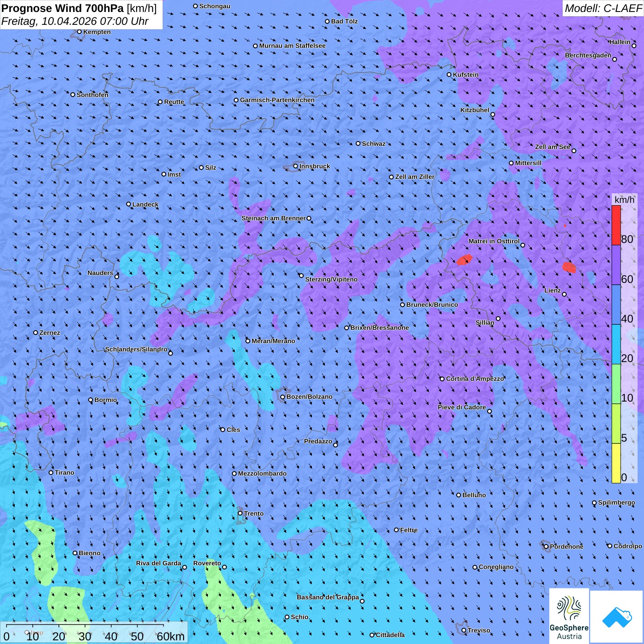Viewport: 644px width, 644px height.
Task: Click the 'Conegliano' label
Action: pos(496,567)
